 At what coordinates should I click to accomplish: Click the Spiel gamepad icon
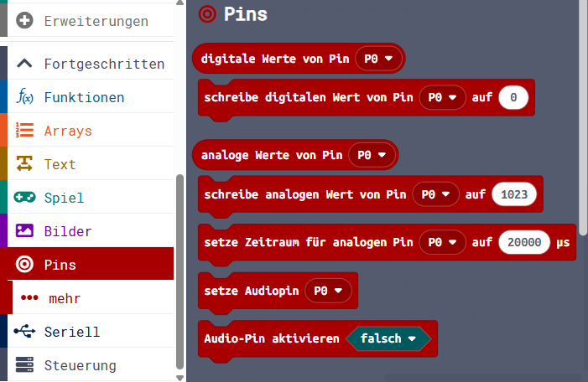(24, 198)
